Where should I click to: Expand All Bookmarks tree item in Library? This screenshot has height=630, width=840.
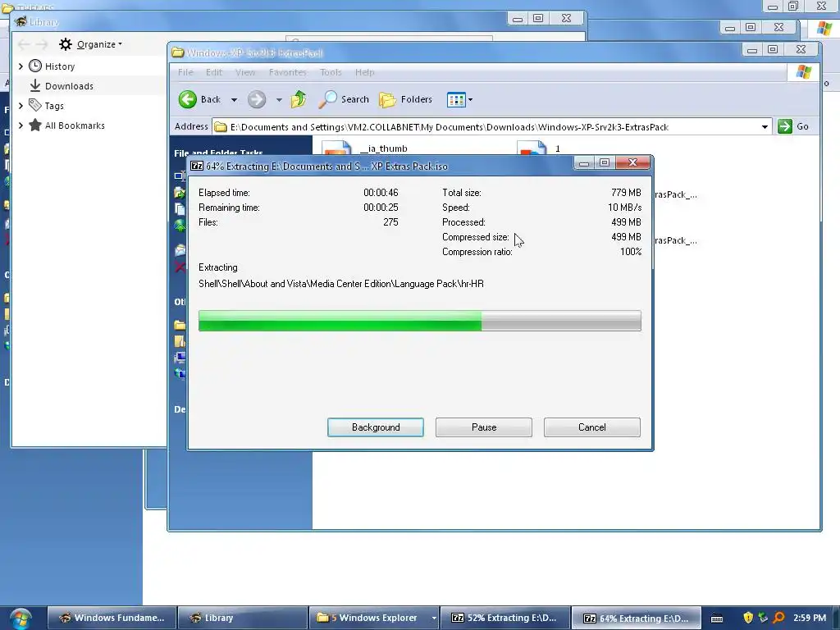click(21, 126)
